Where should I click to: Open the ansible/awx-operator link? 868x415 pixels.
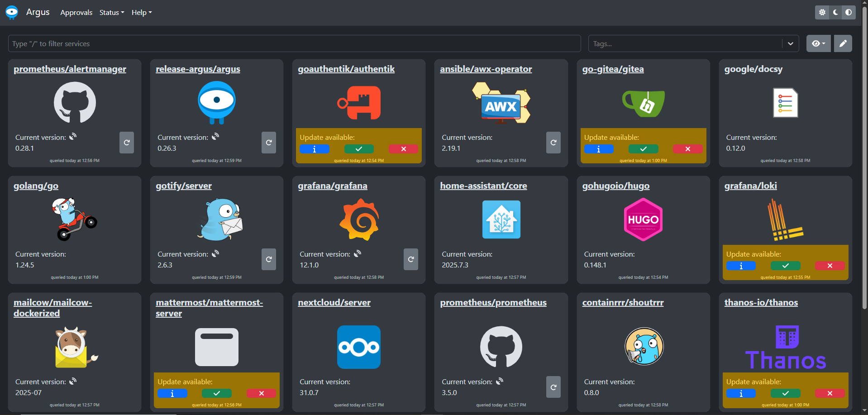click(x=486, y=69)
